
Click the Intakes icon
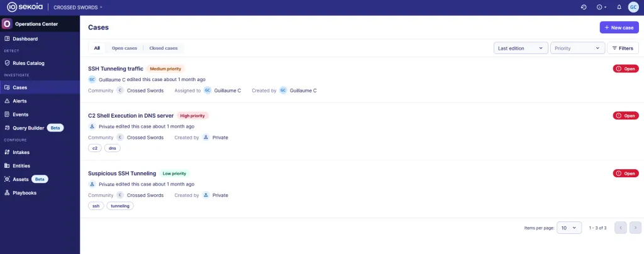[6, 152]
